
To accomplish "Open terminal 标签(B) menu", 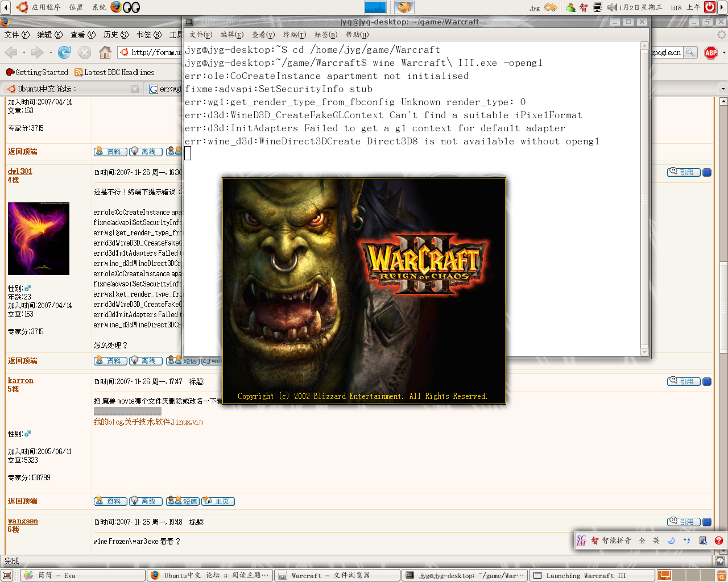I will pos(326,35).
